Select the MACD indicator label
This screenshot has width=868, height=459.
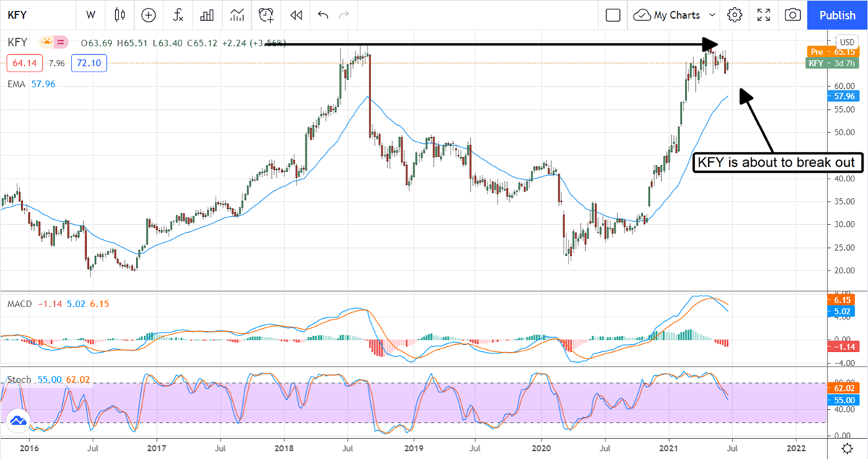tap(20, 304)
